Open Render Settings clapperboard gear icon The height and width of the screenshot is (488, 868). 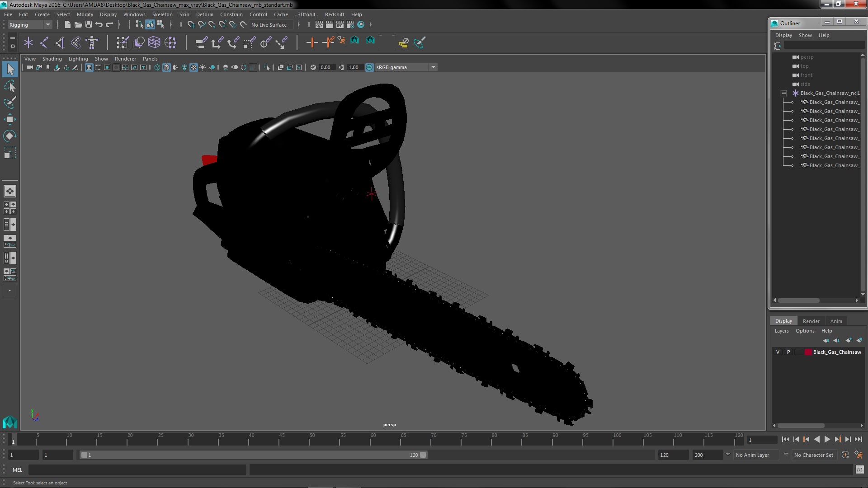click(x=350, y=24)
